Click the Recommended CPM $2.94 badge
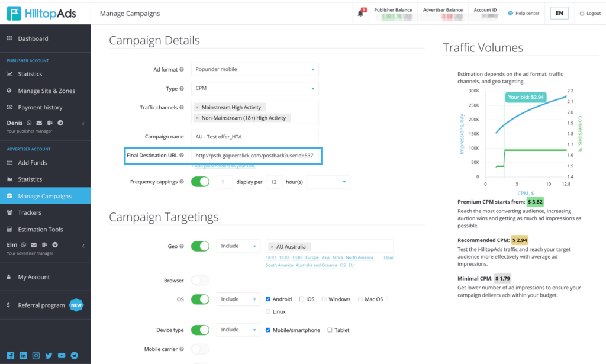Screen dimensions: 606x364 point(520,240)
